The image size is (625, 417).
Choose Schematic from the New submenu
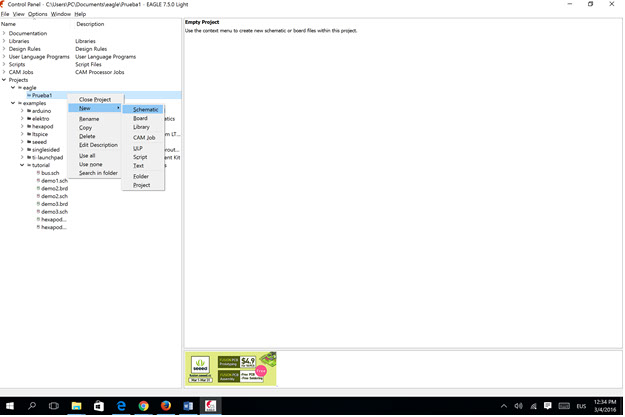coord(143,110)
